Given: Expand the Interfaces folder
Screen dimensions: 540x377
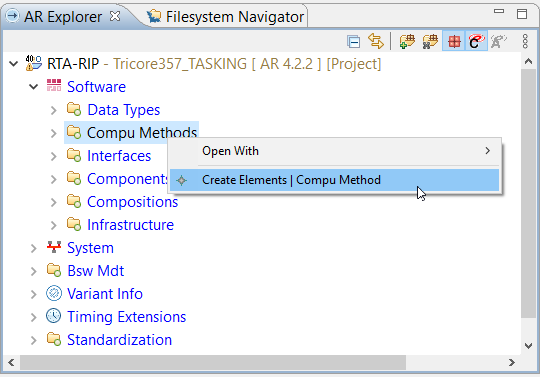Looking at the screenshot, I should [x=53, y=156].
